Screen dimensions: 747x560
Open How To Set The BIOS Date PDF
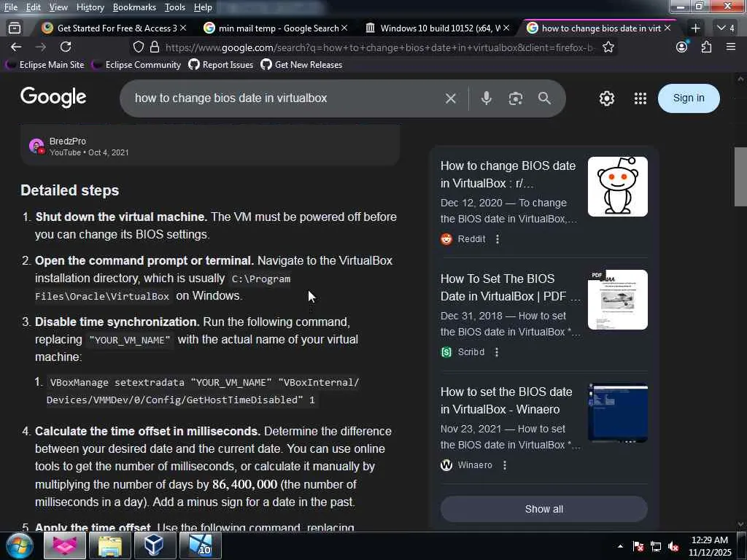click(x=510, y=287)
